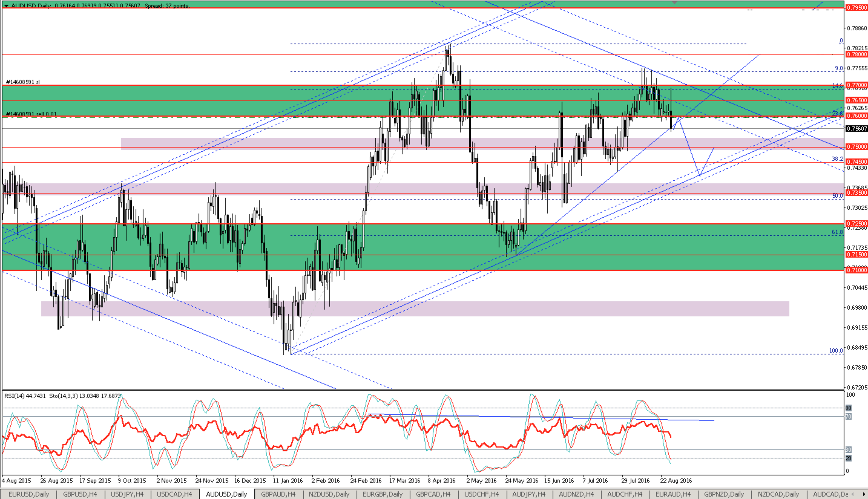Open the EURAUD,H4 tab
The height and width of the screenshot is (499, 868).
tap(673, 494)
